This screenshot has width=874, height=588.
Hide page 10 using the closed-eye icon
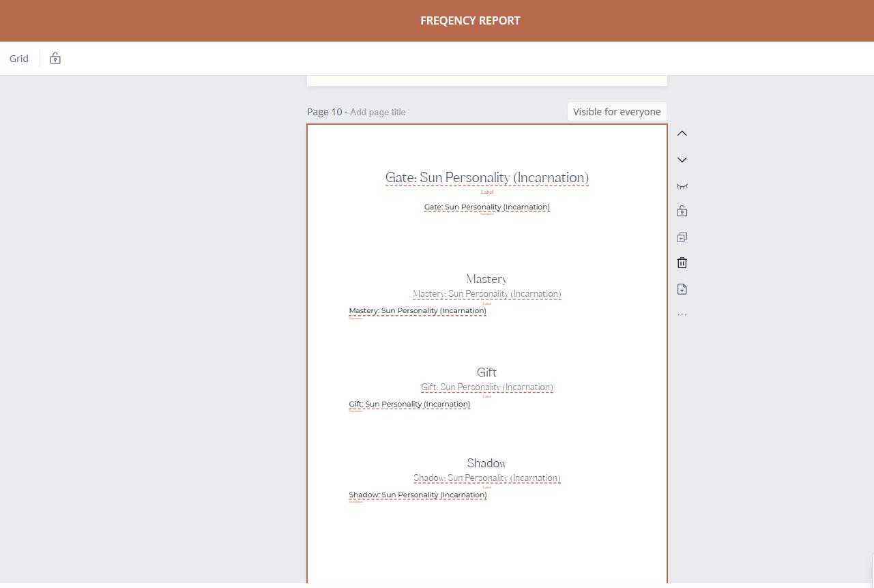point(682,186)
